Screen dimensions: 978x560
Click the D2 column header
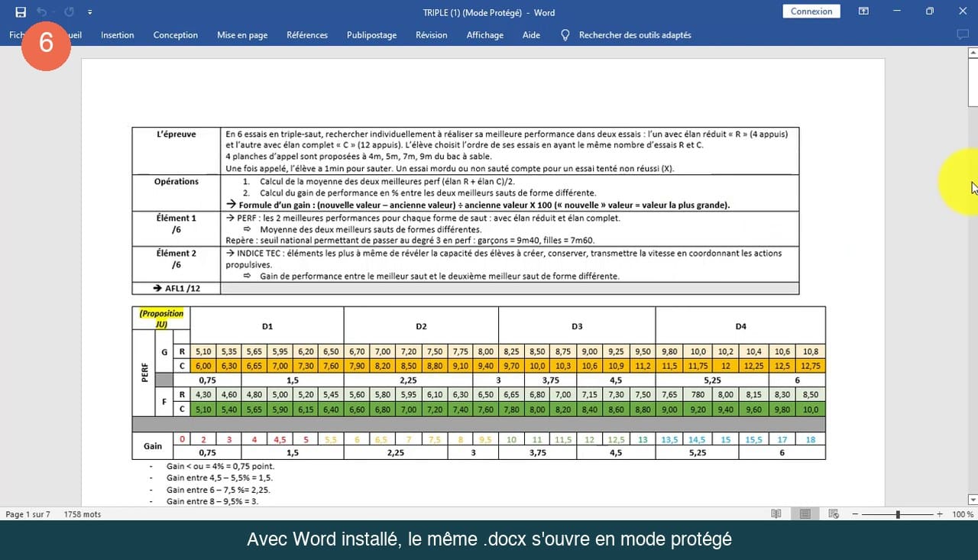coord(421,326)
